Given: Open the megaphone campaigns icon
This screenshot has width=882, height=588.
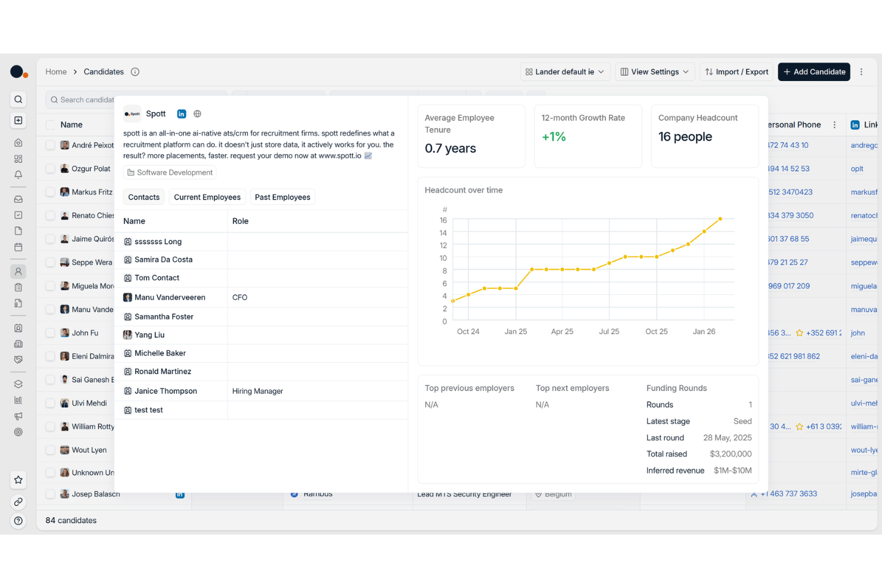Looking at the screenshot, I should [x=18, y=416].
